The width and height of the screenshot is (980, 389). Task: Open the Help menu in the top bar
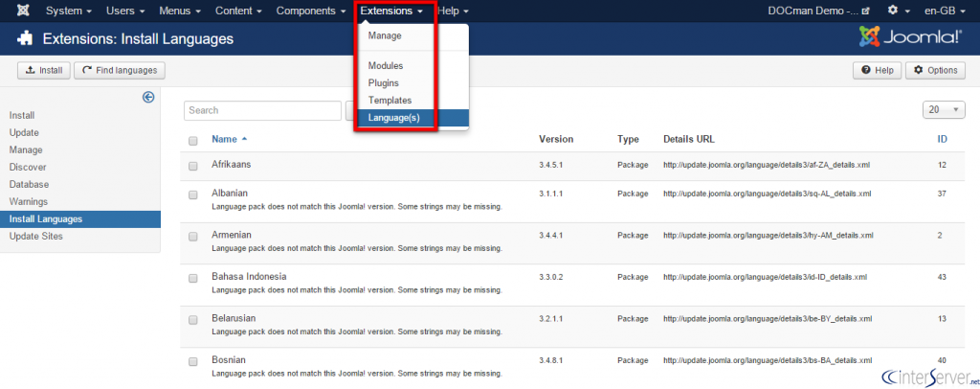pos(453,11)
